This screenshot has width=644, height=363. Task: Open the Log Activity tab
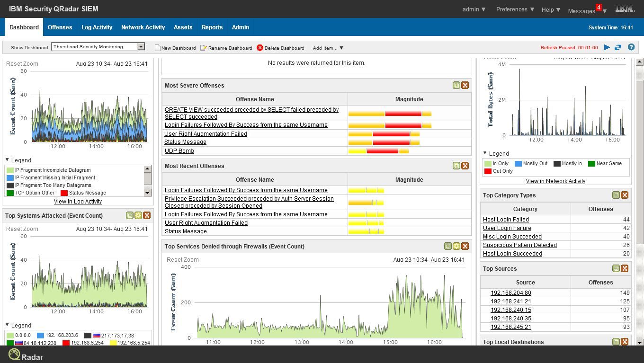coord(97,27)
